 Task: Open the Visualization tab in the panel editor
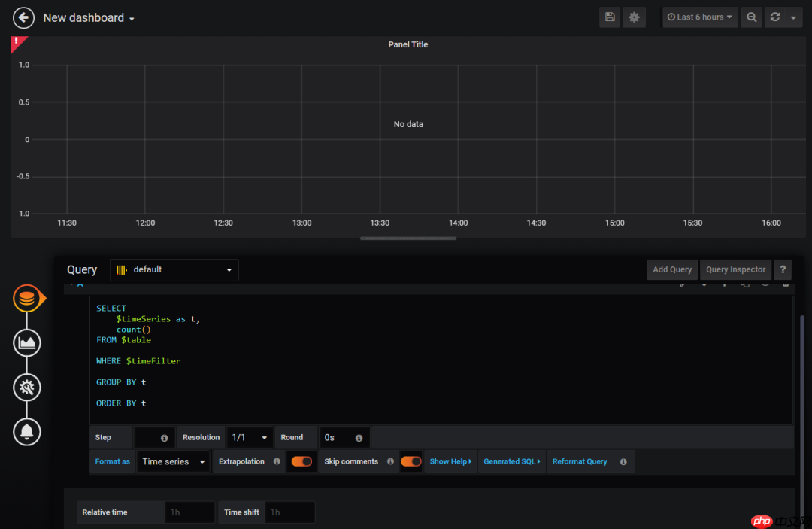pos(27,342)
